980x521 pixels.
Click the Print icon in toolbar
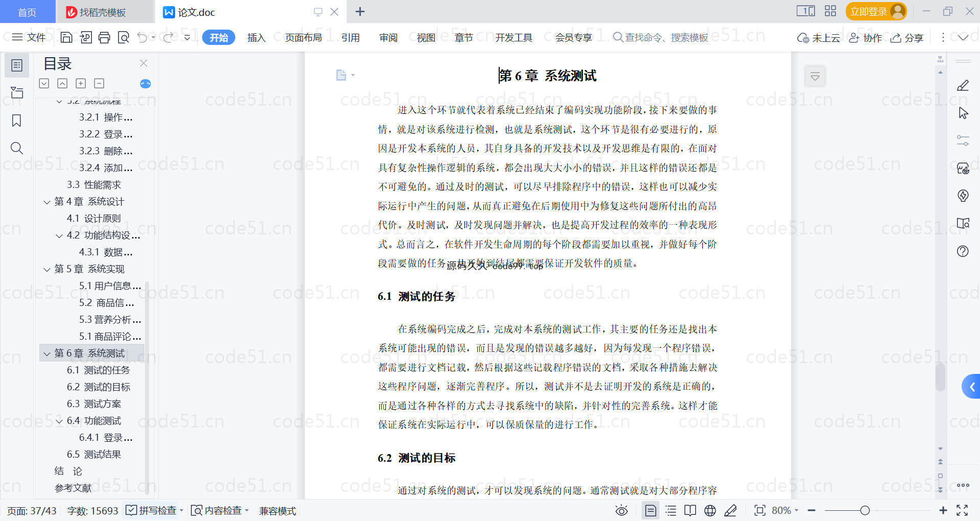tap(104, 37)
